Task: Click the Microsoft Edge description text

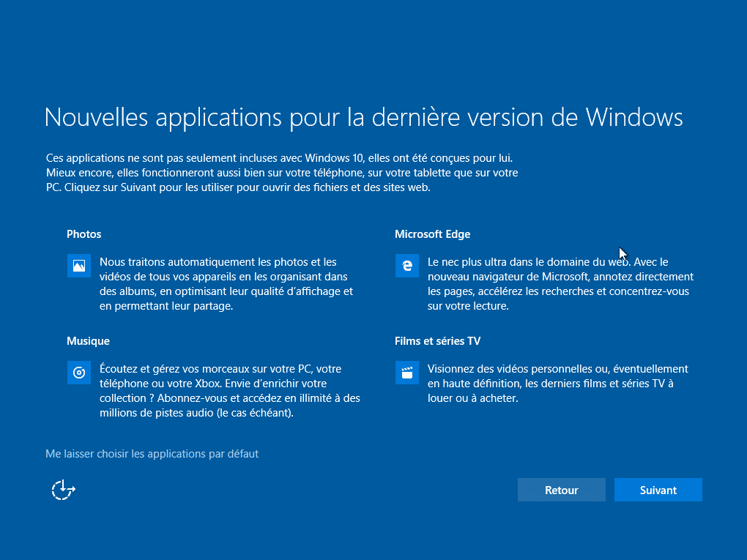Action: coord(560,284)
